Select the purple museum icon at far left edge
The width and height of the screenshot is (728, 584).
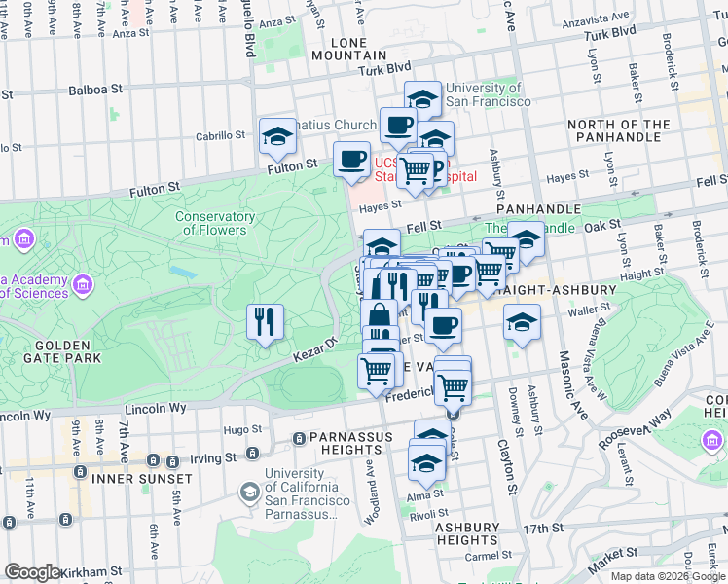coord(24,239)
